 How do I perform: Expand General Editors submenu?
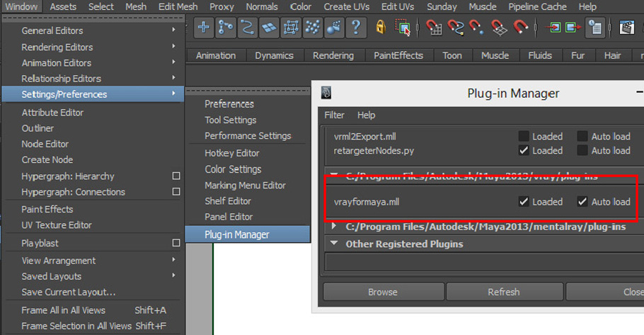coord(173,30)
